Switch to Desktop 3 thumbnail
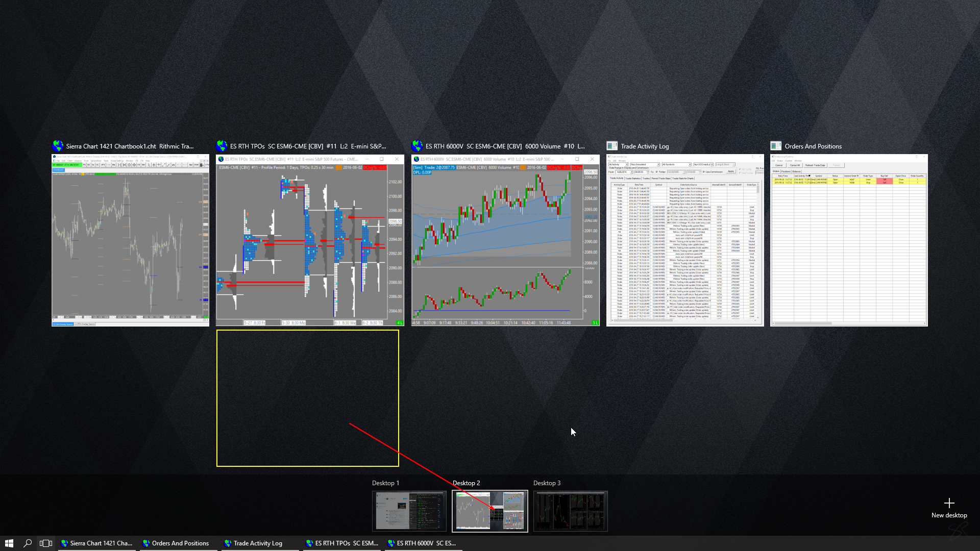 coord(570,511)
